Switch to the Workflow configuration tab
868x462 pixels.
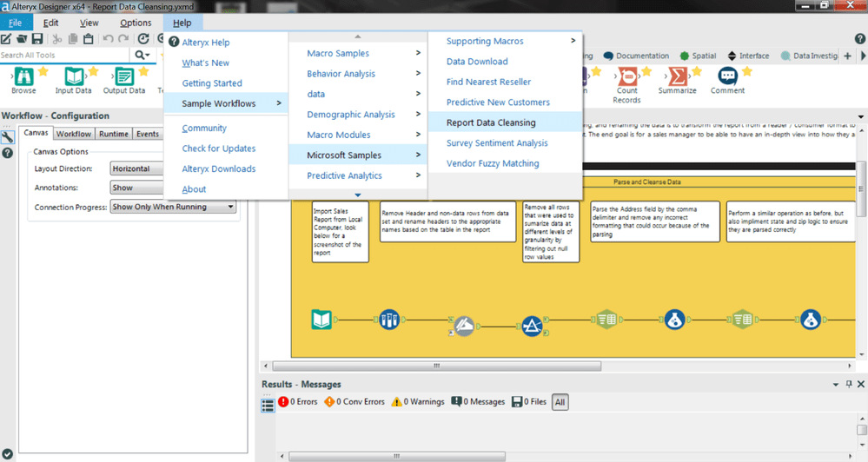(74, 134)
